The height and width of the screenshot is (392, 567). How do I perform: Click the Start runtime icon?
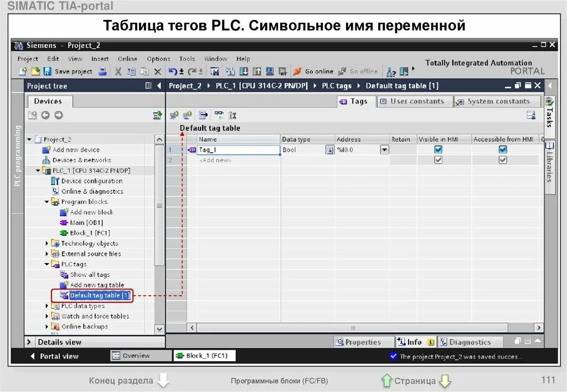[x=283, y=71]
